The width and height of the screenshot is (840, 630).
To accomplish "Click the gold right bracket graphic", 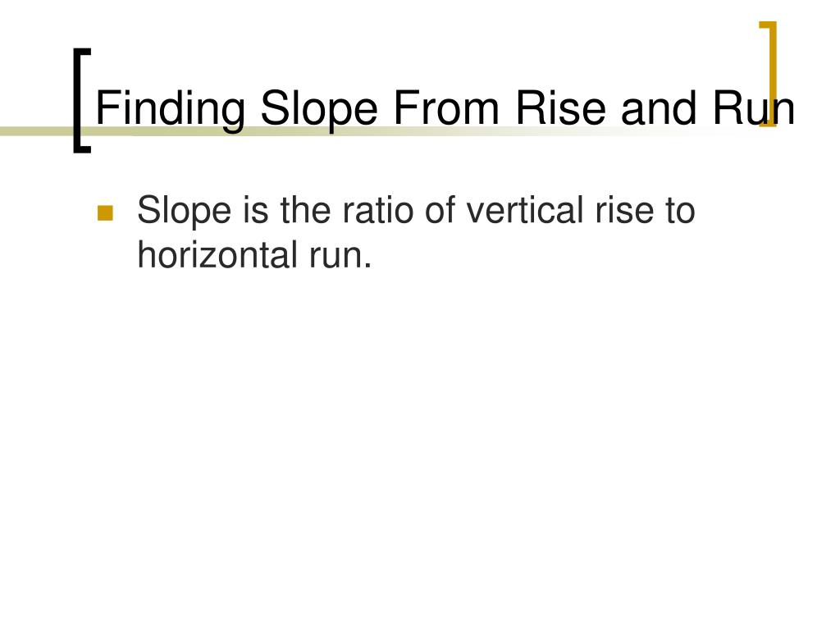I will [768, 75].
